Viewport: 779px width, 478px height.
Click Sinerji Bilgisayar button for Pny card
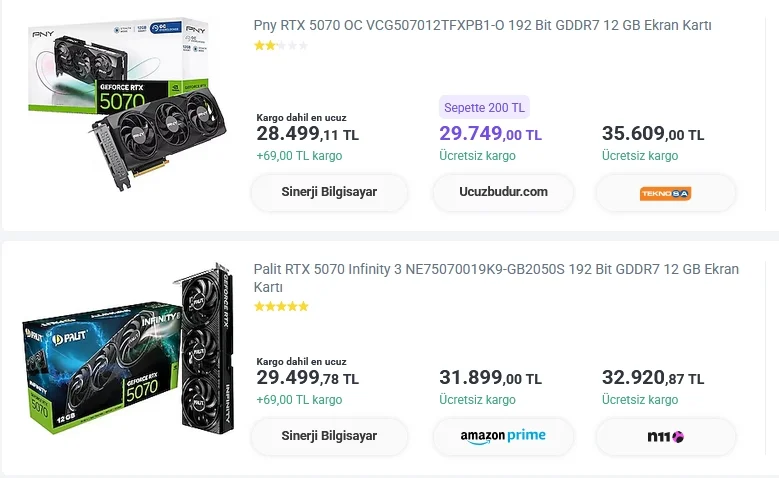329,192
